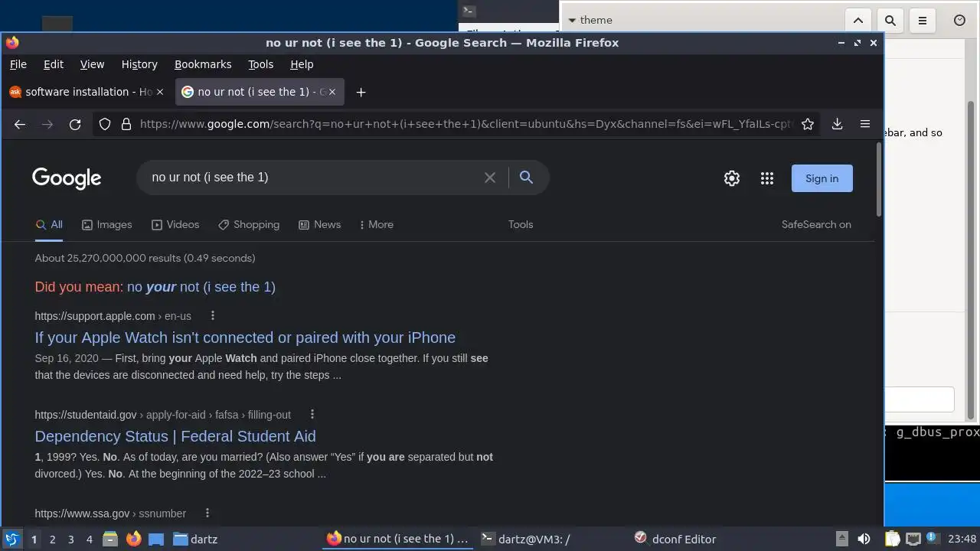Image resolution: width=980 pixels, height=551 pixels.
Task: Open options for the support.apple.com result
Action: click(213, 316)
